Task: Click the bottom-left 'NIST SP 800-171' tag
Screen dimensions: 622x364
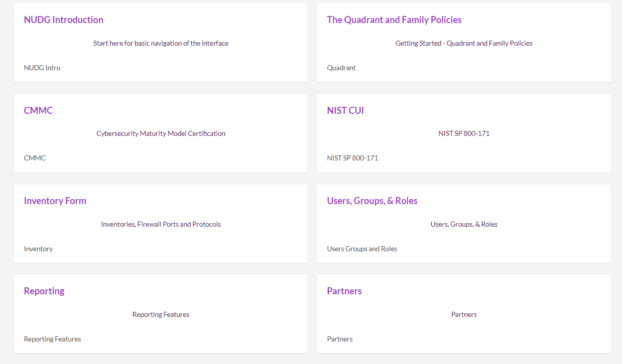Action: (x=352, y=158)
